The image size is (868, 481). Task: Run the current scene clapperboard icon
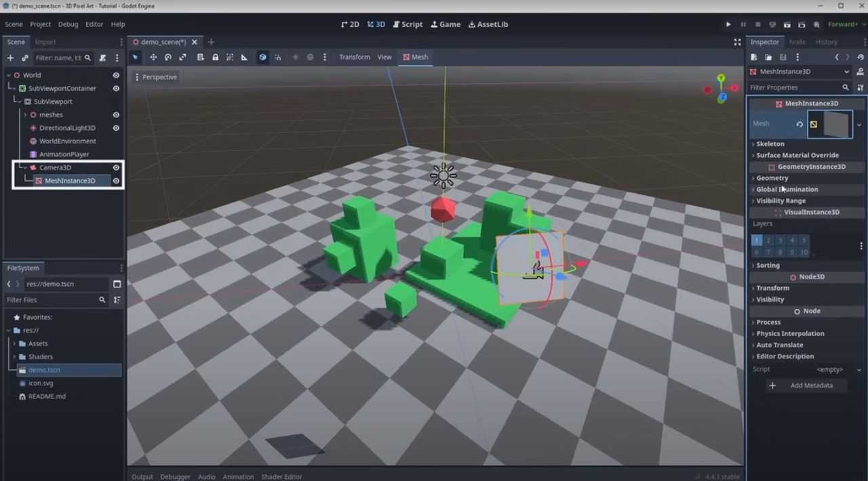click(787, 24)
